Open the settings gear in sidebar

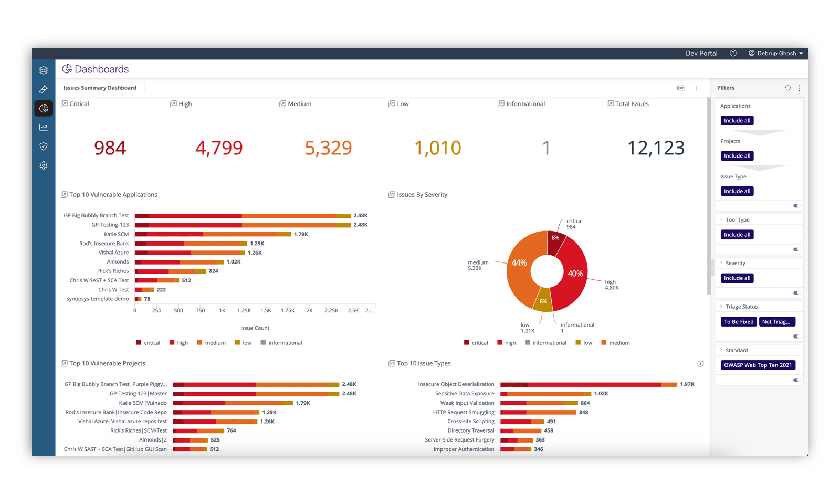(x=44, y=165)
